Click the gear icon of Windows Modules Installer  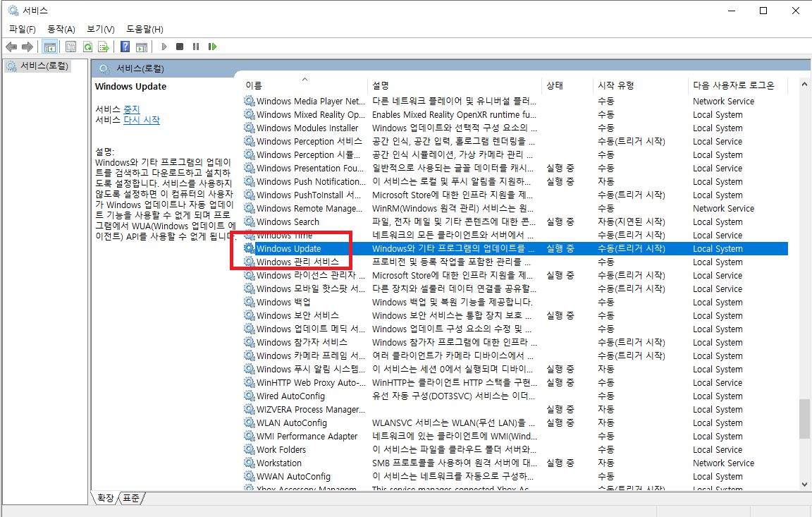point(250,128)
